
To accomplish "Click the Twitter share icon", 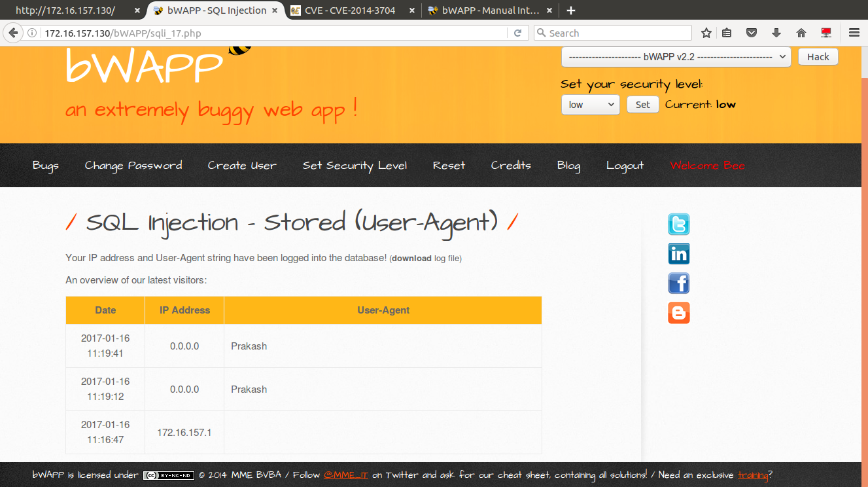I will click(678, 224).
